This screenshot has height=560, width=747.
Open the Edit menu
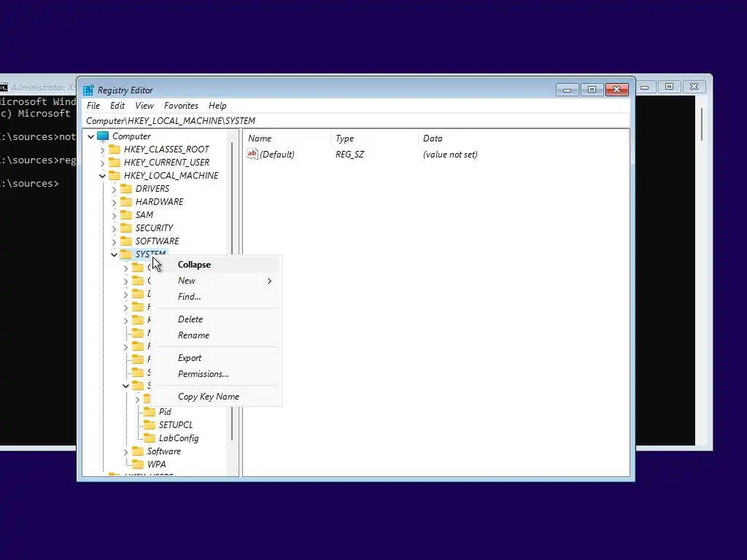pyautogui.click(x=117, y=106)
